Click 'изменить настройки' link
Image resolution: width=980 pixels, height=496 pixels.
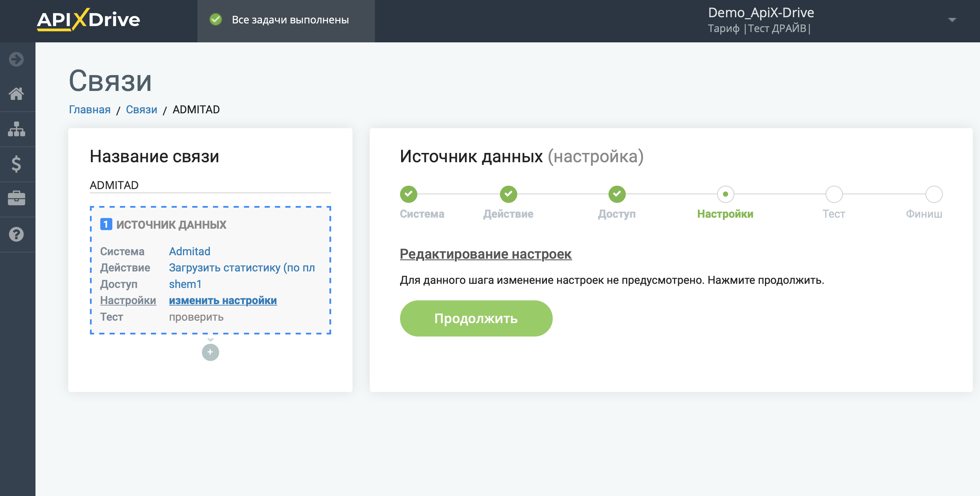point(223,300)
